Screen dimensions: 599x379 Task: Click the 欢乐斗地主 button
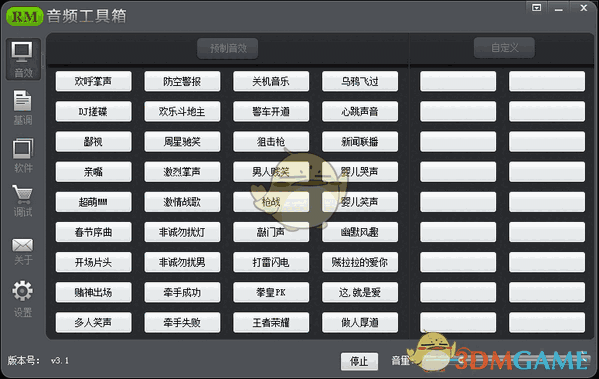tap(182, 112)
